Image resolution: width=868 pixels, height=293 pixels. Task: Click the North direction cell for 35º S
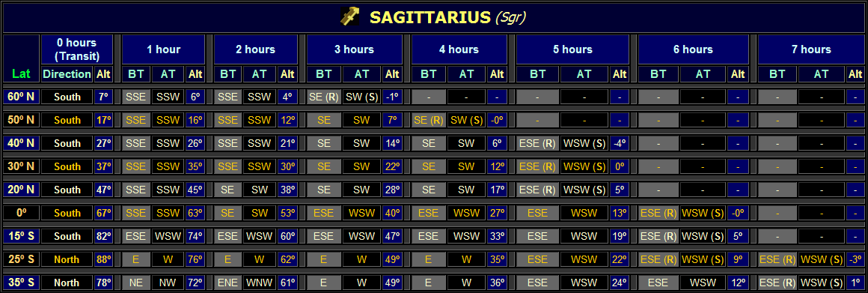point(67,283)
